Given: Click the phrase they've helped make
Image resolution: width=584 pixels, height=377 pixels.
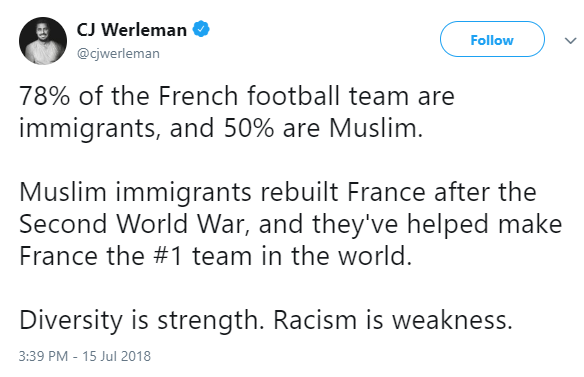Looking at the screenshot, I should coord(437,225).
